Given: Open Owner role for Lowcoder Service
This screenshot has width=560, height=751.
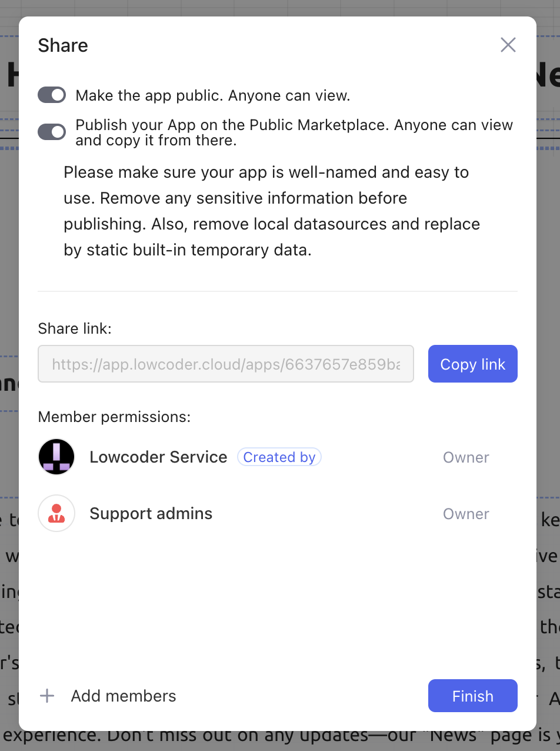Looking at the screenshot, I should 466,457.
